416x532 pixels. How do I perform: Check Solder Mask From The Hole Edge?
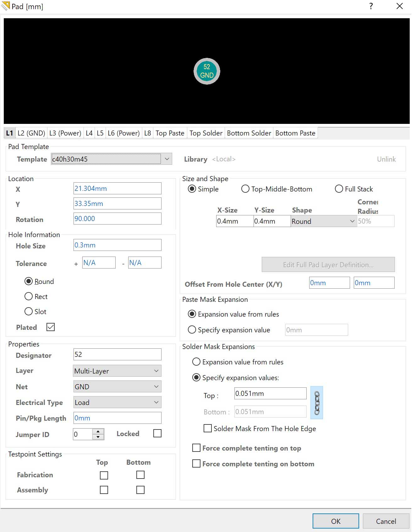point(208,429)
